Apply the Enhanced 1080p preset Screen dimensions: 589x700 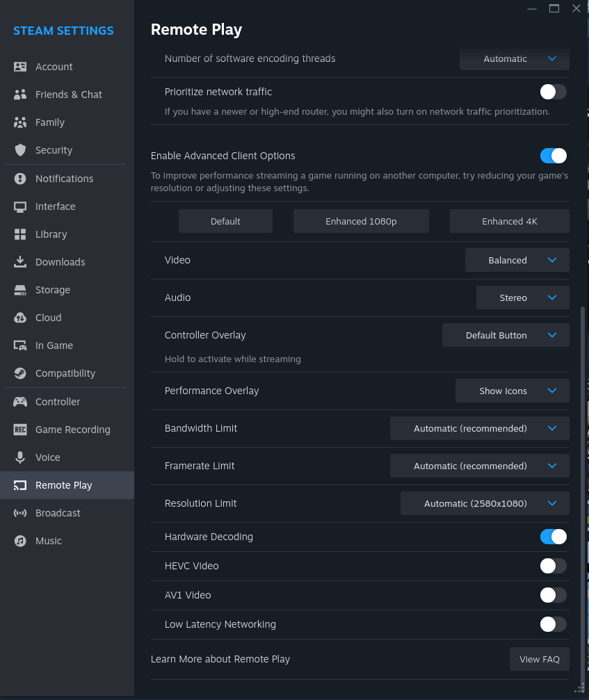(361, 222)
